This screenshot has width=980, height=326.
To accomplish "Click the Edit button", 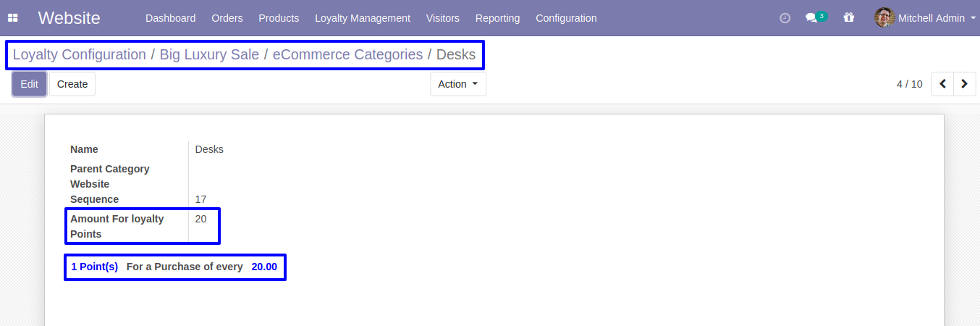I will 29,84.
